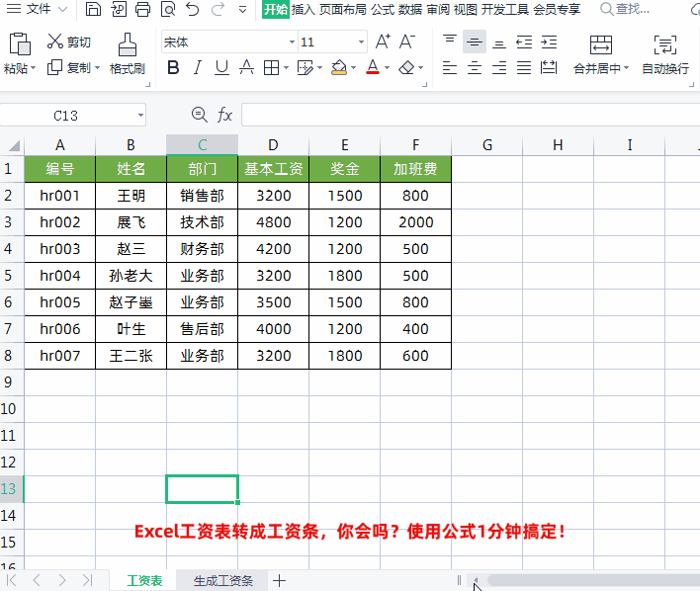
Task: Open the insert function fx dialog
Action: coord(224,115)
